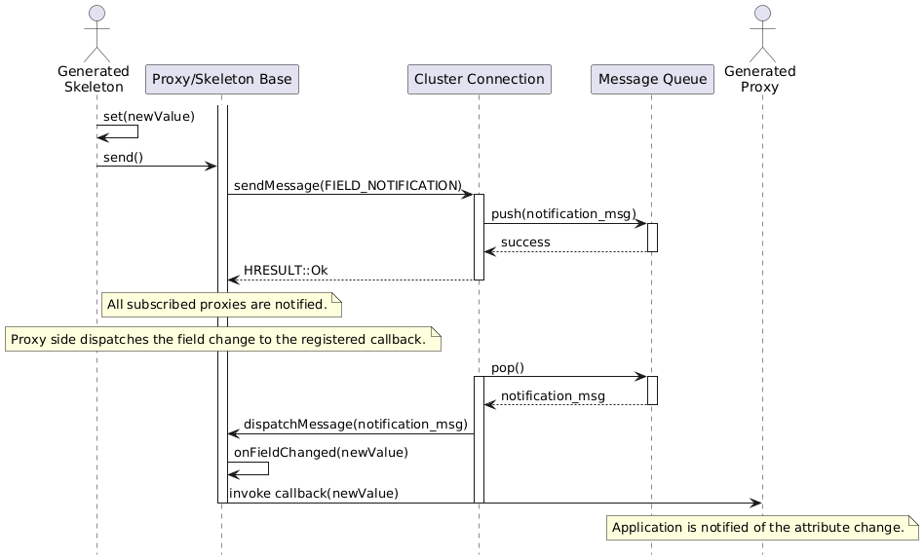Click the success return label
The image size is (924, 560).
(525, 243)
